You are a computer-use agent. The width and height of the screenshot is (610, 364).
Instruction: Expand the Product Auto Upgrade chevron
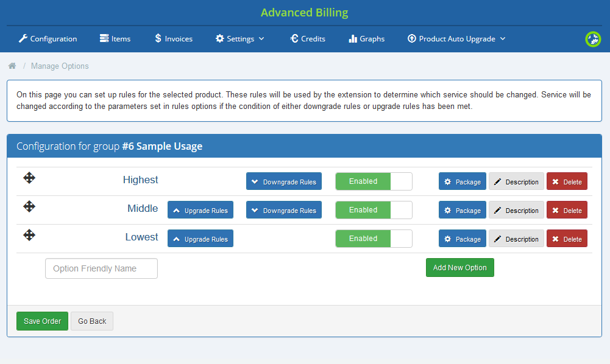click(x=503, y=38)
